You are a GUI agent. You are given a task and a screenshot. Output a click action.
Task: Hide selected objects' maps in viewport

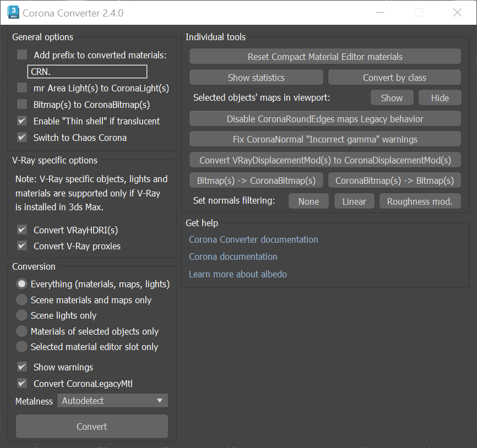tap(440, 97)
